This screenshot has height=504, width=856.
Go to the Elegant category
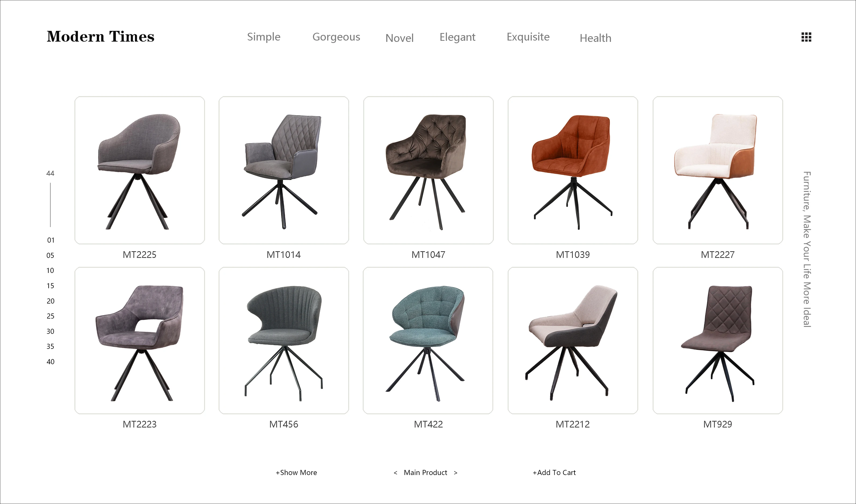pyautogui.click(x=457, y=37)
